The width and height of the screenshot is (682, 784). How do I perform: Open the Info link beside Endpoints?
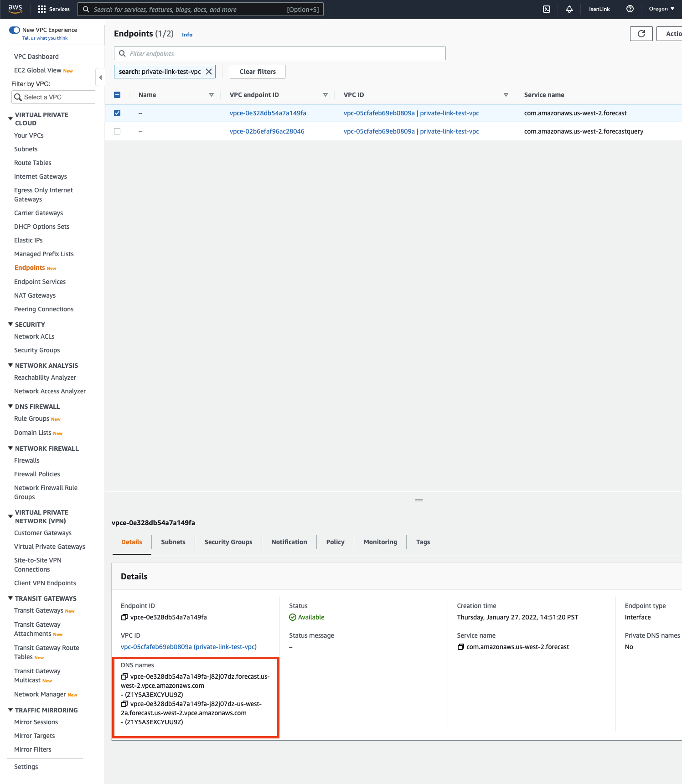coord(187,35)
